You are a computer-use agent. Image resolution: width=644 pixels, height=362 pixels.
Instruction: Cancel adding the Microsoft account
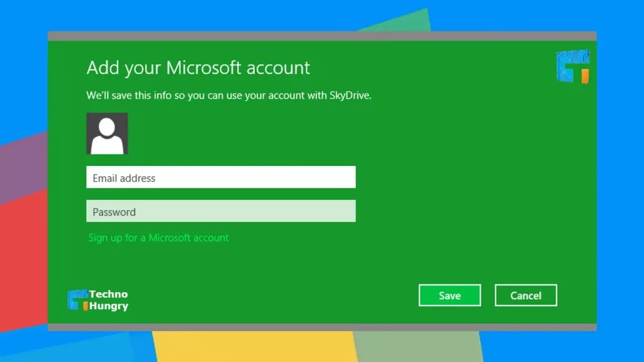tap(526, 295)
